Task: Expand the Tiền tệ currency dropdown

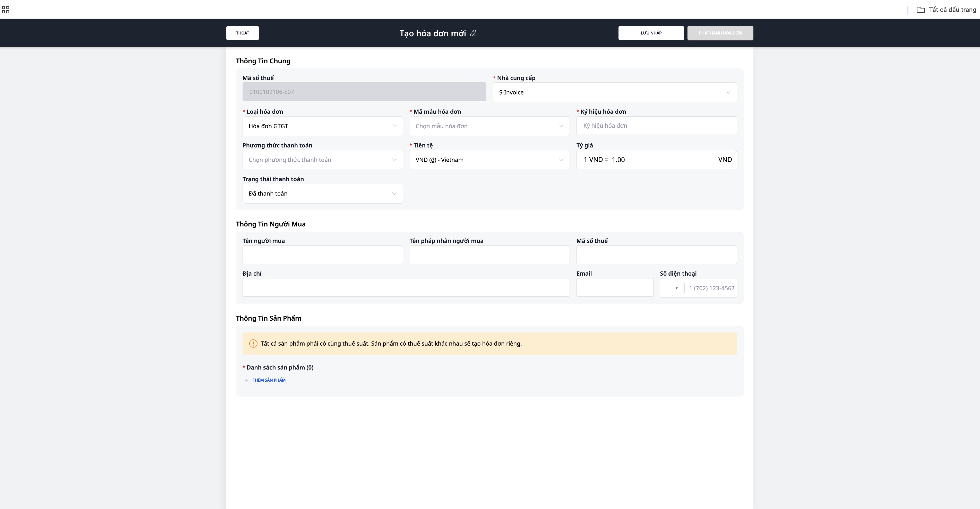Action: (x=489, y=160)
